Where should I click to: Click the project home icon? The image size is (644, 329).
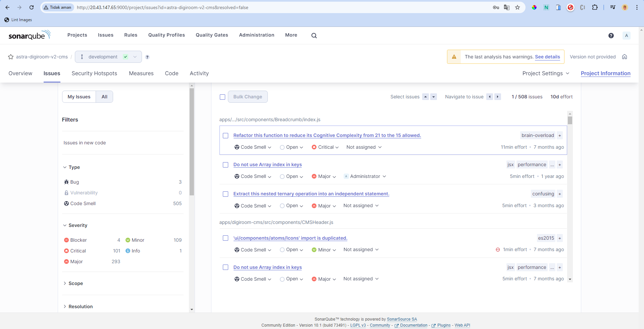[625, 57]
